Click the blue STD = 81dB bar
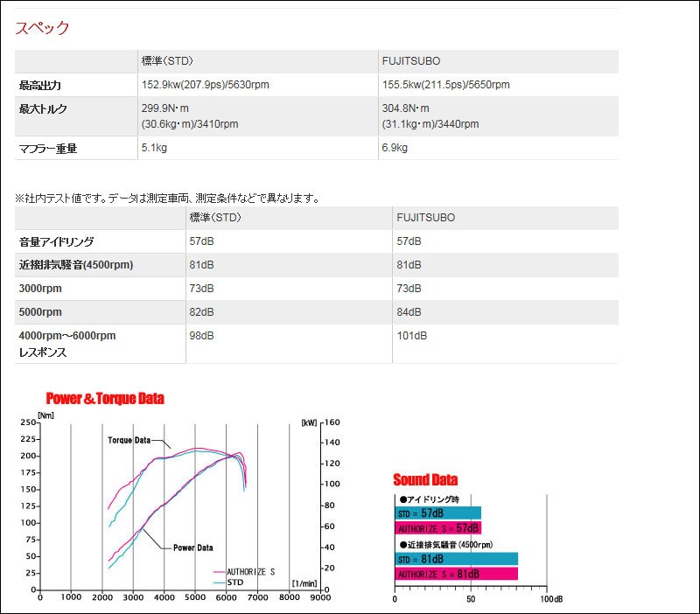The image size is (700, 614). 456,559
